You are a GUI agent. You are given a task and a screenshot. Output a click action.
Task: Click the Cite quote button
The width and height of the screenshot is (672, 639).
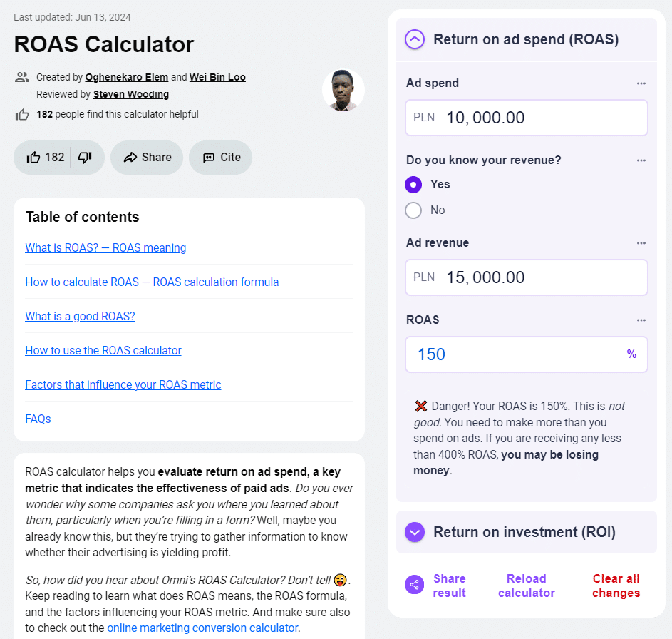pyautogui.click(x=221, y=158)
